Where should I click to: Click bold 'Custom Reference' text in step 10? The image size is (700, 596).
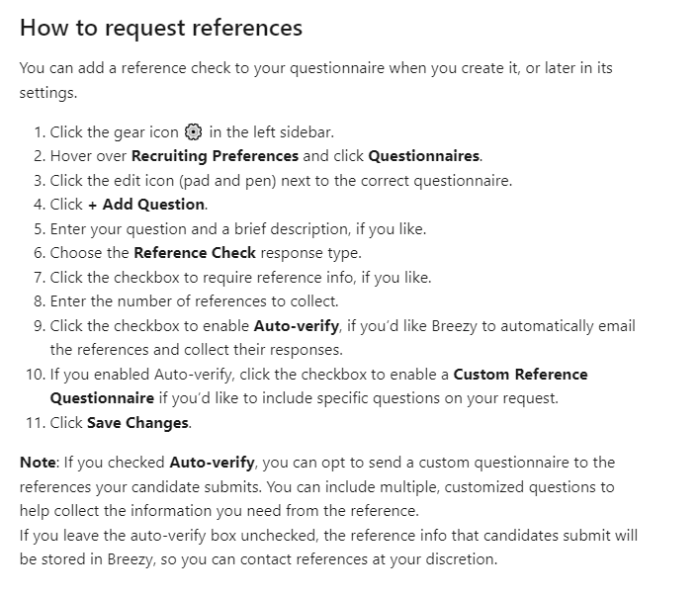(520, 375)
